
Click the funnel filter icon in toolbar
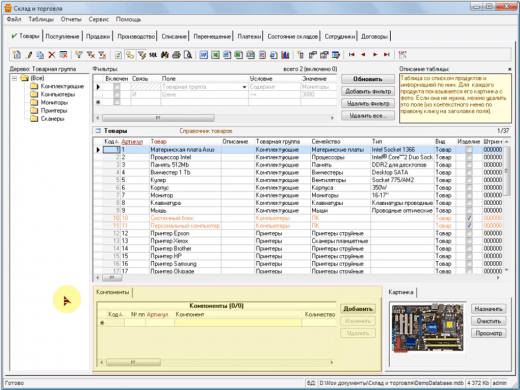point(79,55)
